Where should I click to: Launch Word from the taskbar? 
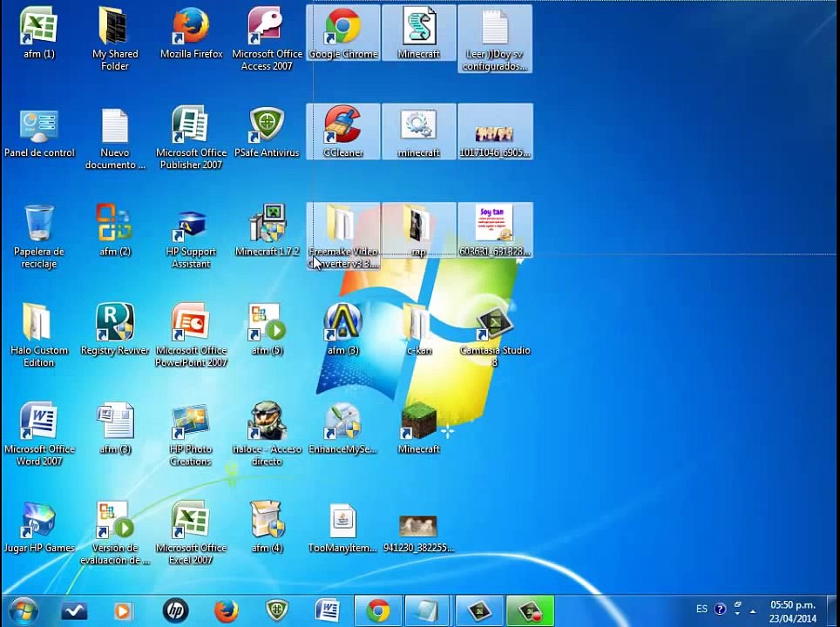click(328, 610)
